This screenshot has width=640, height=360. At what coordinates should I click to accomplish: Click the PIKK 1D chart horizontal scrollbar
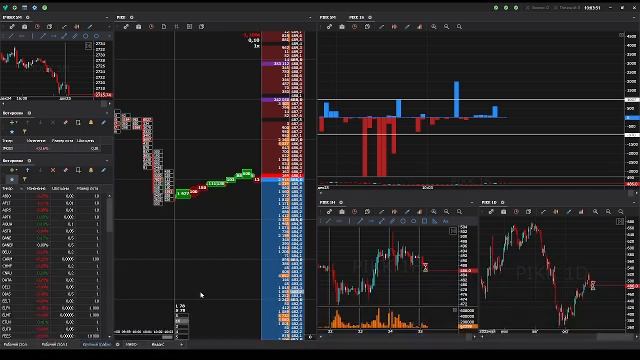tap(615, 337)
